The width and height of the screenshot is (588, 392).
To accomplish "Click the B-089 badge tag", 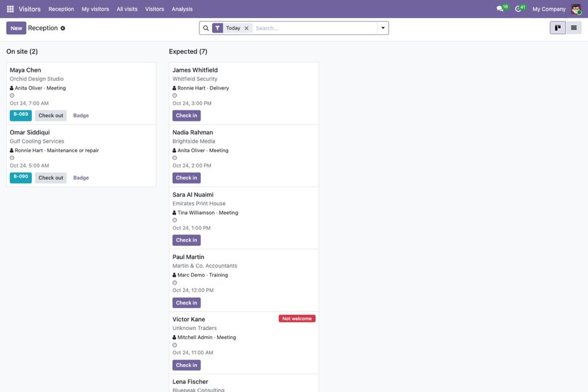I will pyautogui.click(x=21, y=115).
